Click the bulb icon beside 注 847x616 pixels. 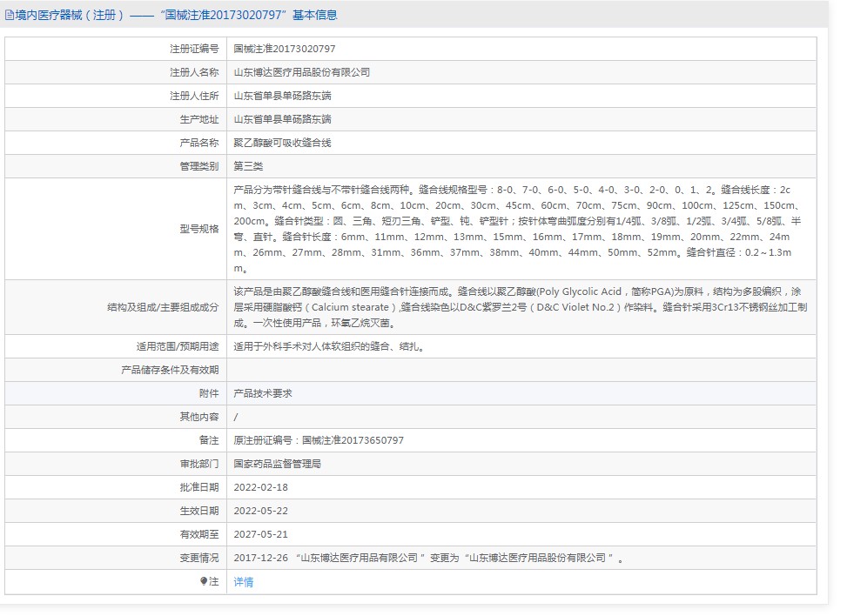coord(204,581)
